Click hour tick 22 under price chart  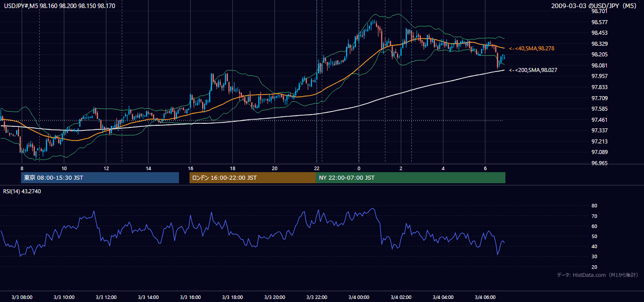pos(316,168)
